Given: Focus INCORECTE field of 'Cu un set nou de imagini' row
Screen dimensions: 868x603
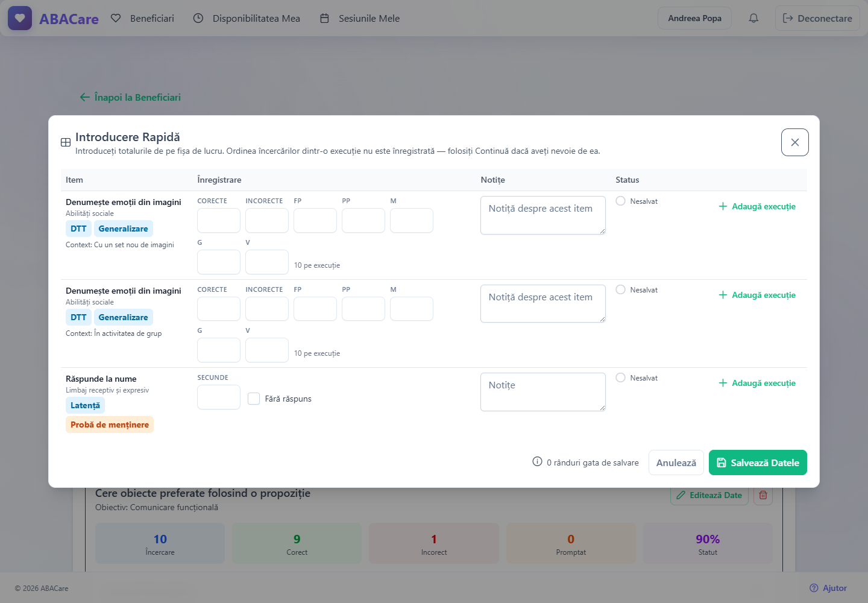Looking at the screenshot, I should click(267, 220).
